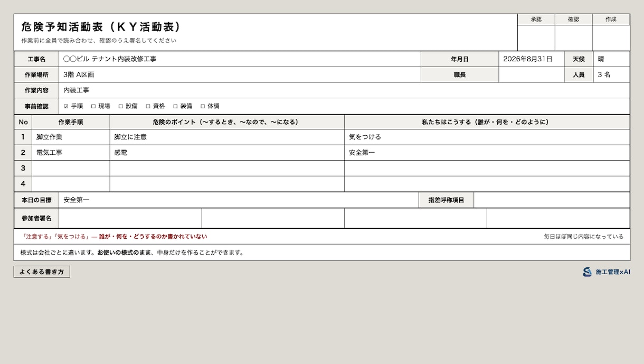Click the 確認 stamp box
The height and width of the screenshot is (364, 644).
tap(573, 38)
